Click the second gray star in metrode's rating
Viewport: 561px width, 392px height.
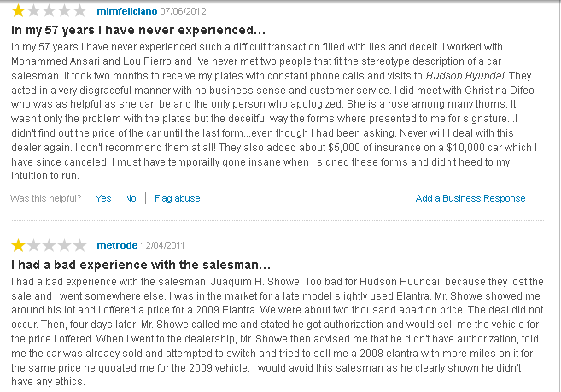coord(33,245)
